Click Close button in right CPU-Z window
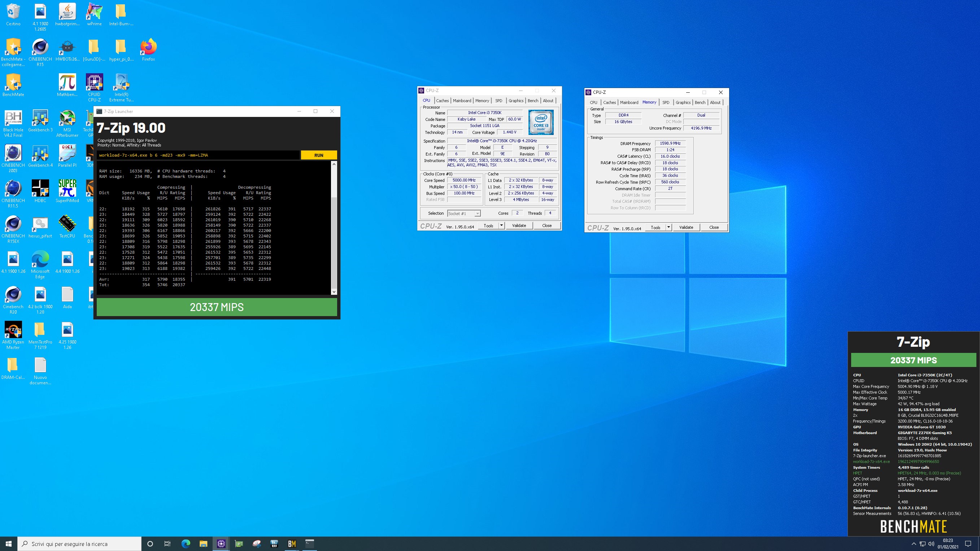 (714, 227)
